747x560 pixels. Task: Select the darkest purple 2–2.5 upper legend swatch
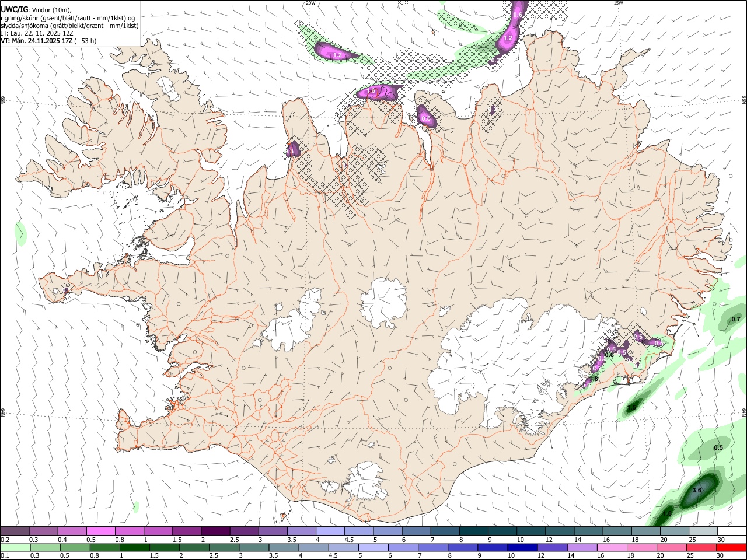click(215, 531)
